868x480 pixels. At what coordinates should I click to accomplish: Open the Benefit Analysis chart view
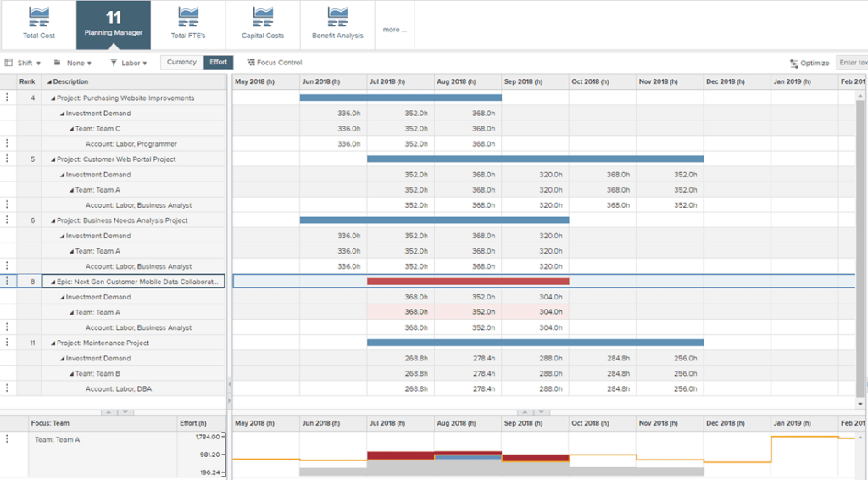click(x=337, y=24)
